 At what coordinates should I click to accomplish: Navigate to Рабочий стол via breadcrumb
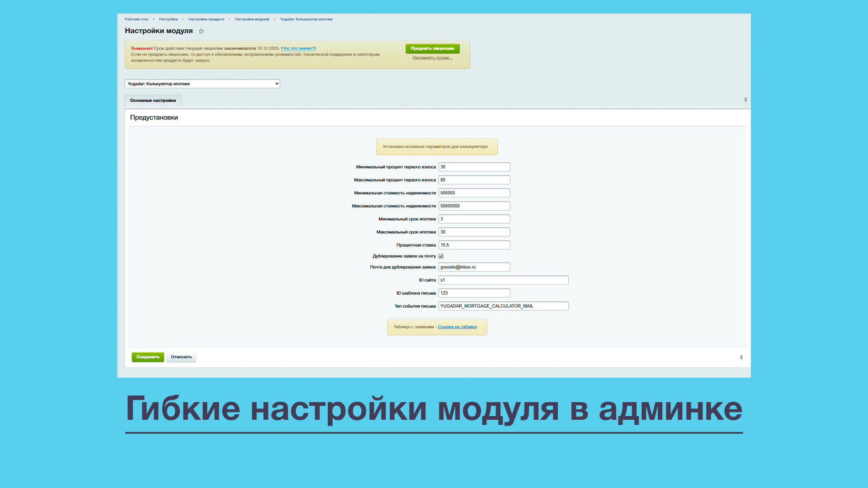(x=137, y=19)
